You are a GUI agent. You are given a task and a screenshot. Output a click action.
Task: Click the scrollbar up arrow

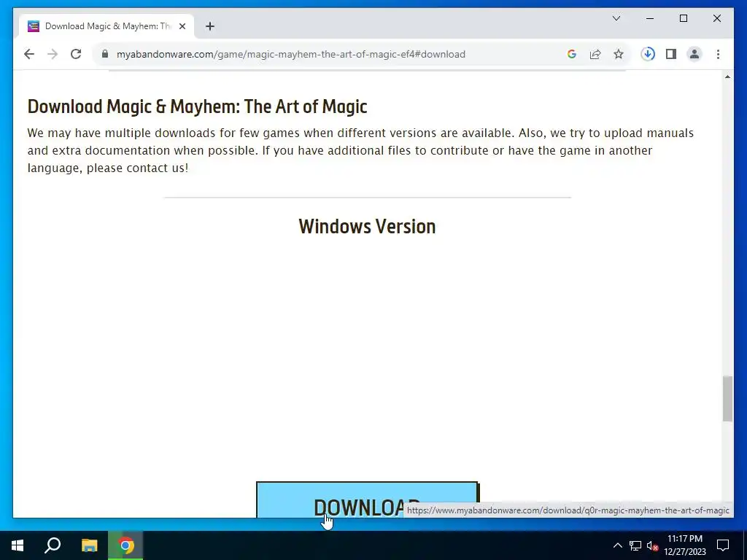tap(727, 77)
